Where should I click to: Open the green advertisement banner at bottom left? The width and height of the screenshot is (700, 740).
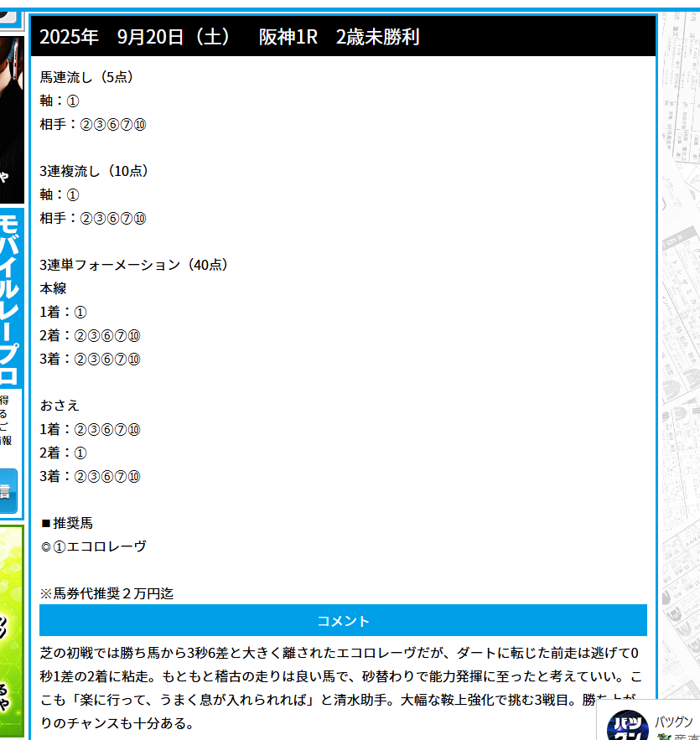(x=11, y=629)
